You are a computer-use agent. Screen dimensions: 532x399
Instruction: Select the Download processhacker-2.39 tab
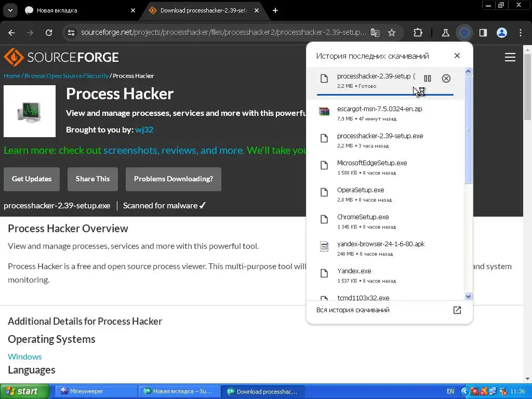(204, 10)
